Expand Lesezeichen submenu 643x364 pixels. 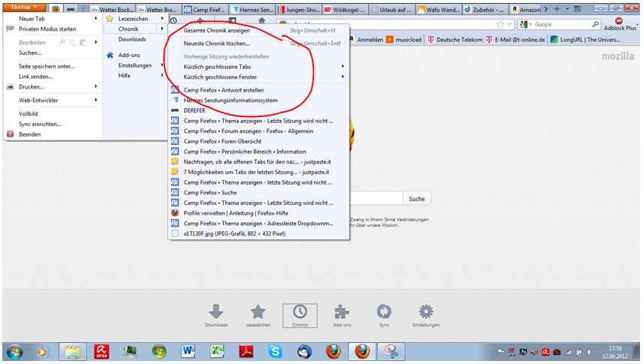click(135, 19)
